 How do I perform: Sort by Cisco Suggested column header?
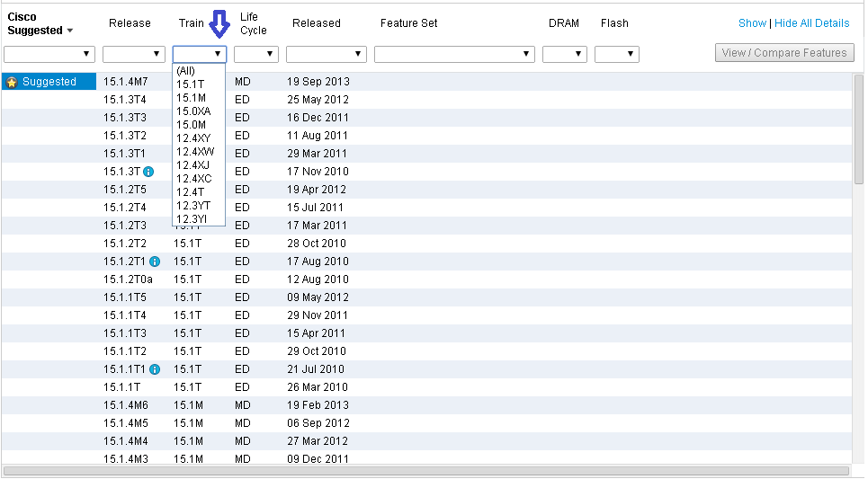[x=40, y=23]
